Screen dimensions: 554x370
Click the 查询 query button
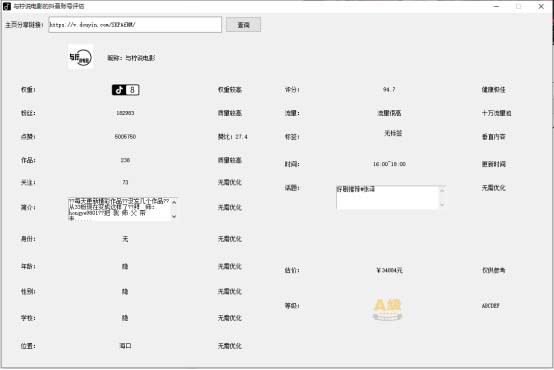coord(243,25)
